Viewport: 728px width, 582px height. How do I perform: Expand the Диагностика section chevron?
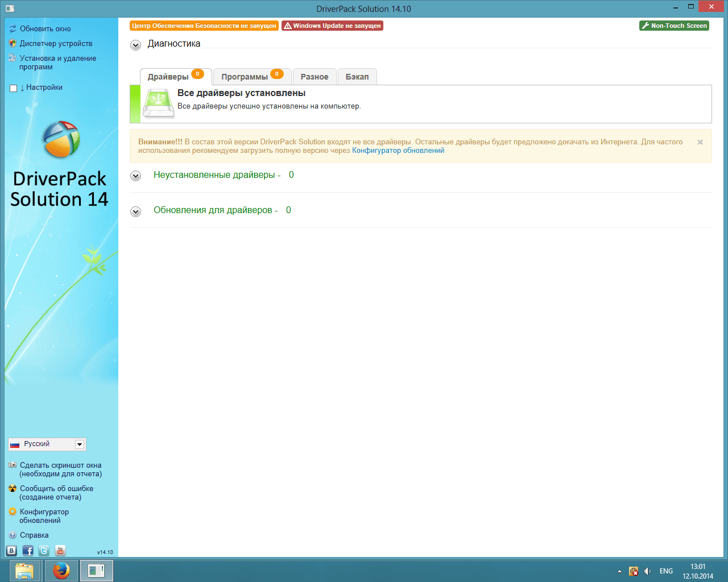[x=135, y=45]
